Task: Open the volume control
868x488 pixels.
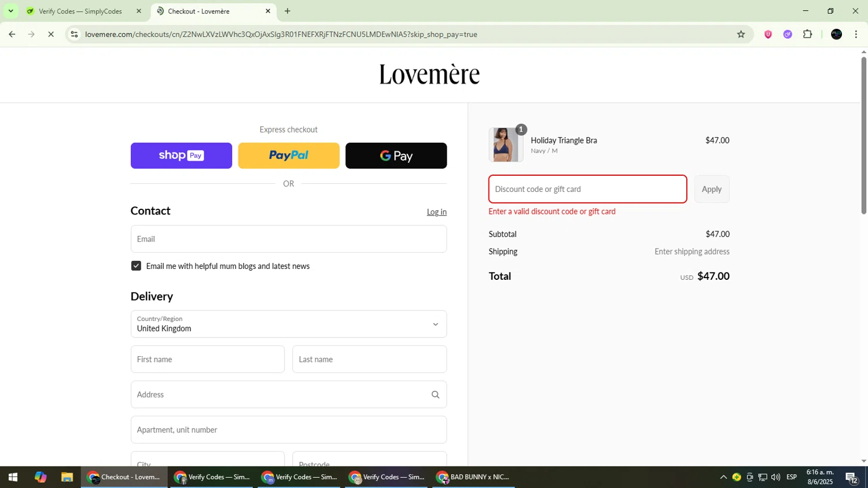Action: [x=775, y=477]
